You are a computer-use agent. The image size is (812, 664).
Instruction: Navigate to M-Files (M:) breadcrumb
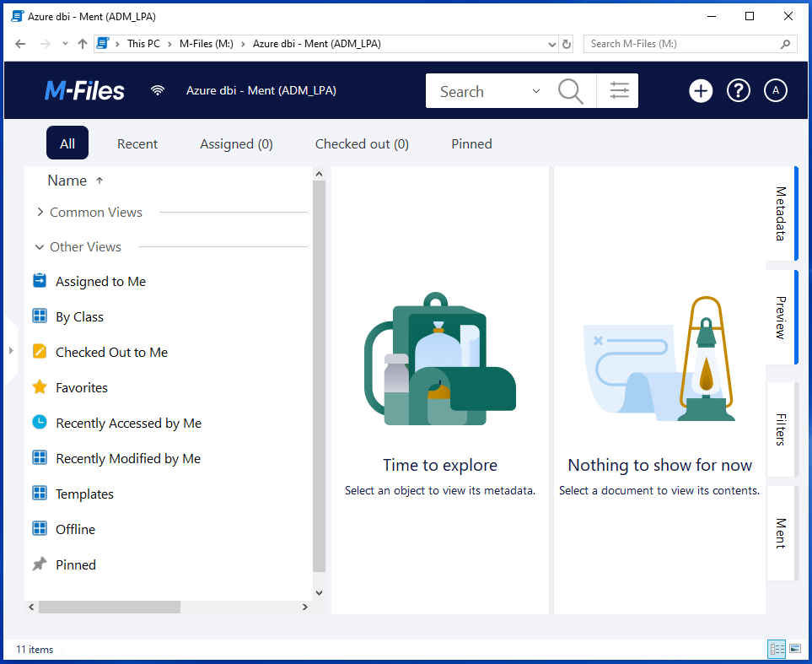(x=207, y=44)
